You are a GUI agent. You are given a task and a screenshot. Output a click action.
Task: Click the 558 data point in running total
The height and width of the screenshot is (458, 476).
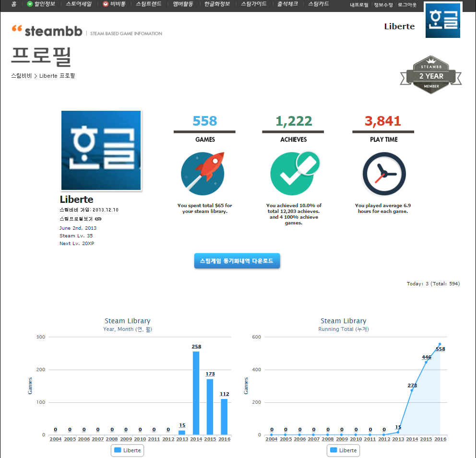tap(440, 344)
